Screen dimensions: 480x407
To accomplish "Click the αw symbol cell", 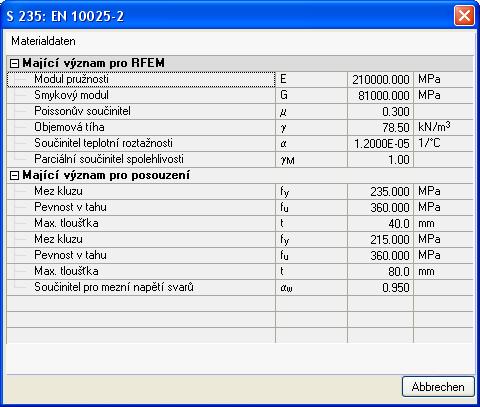I will click(311, 287).
